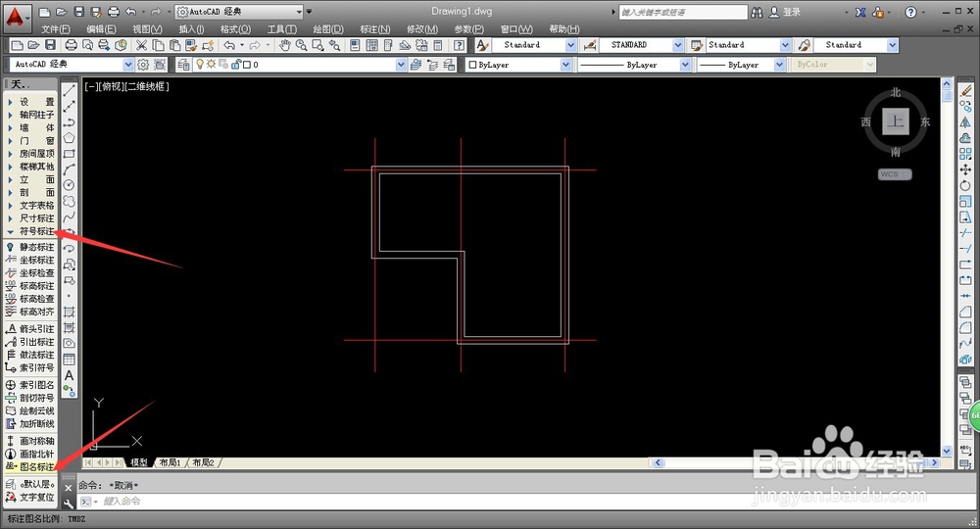Collapse the 符号标注 menu group

(x=30, y=232)
